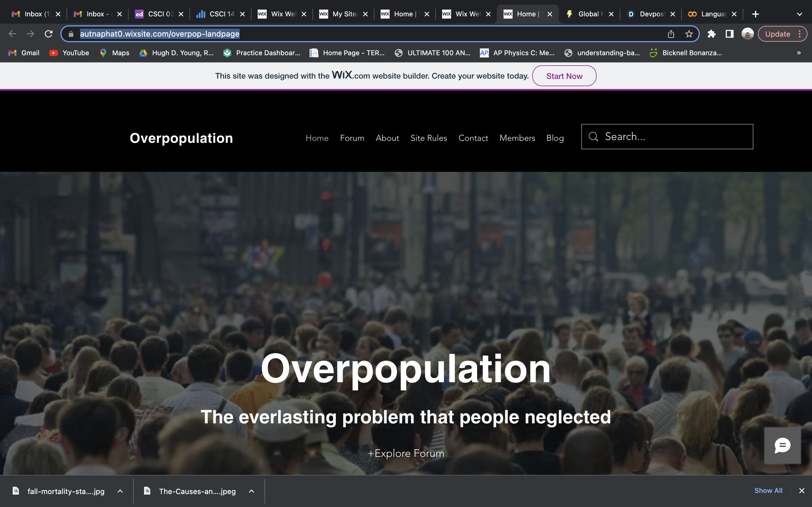
Task: Click Show All downloads
Action: (768, 491)
